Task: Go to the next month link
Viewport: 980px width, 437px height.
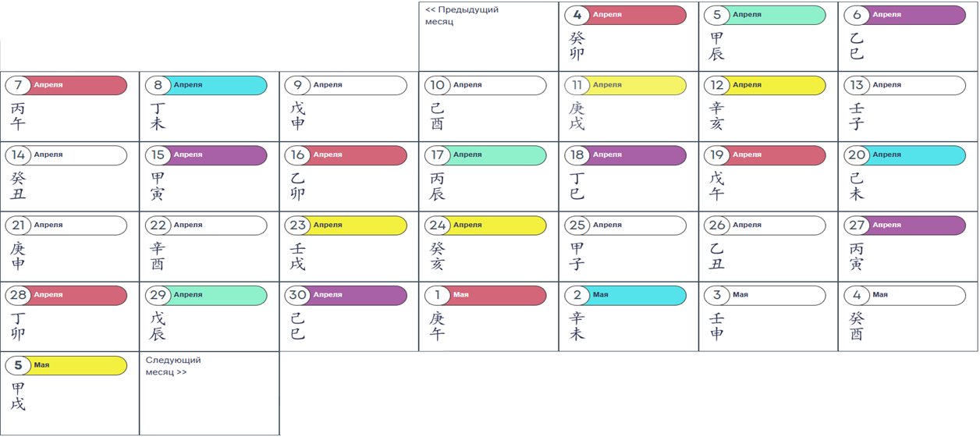Action: (x=173, y=366)
